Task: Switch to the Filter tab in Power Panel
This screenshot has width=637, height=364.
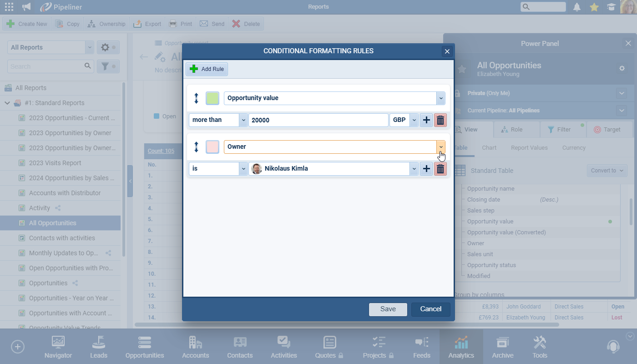Action: tap(563, 130)
